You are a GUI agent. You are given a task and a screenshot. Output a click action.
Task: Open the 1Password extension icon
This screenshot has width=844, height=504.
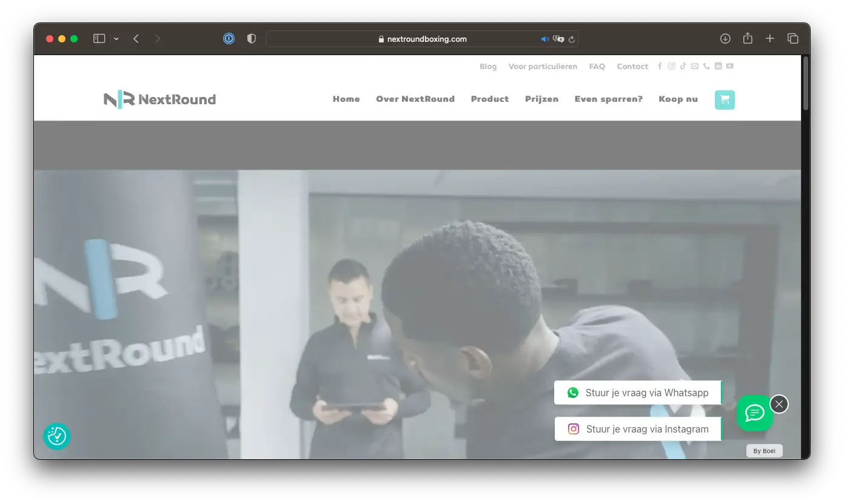pyautogui.click(x=229, y=39)
